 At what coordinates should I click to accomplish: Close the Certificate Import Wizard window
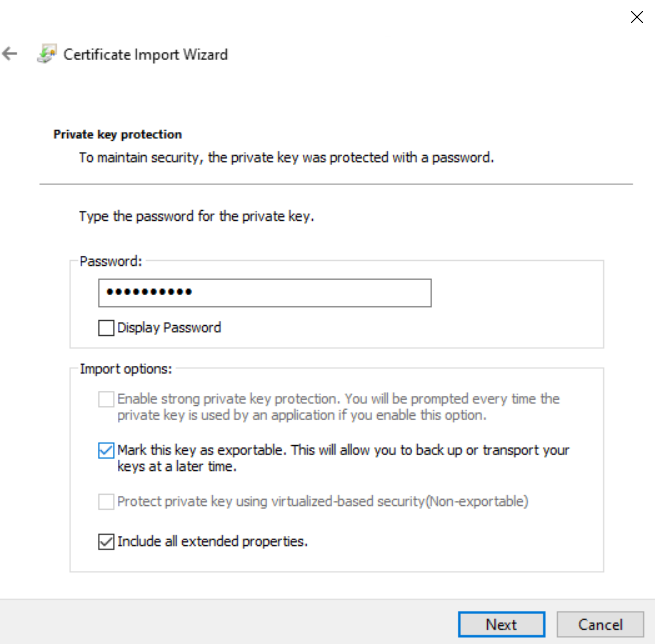(x=637, y=17)
